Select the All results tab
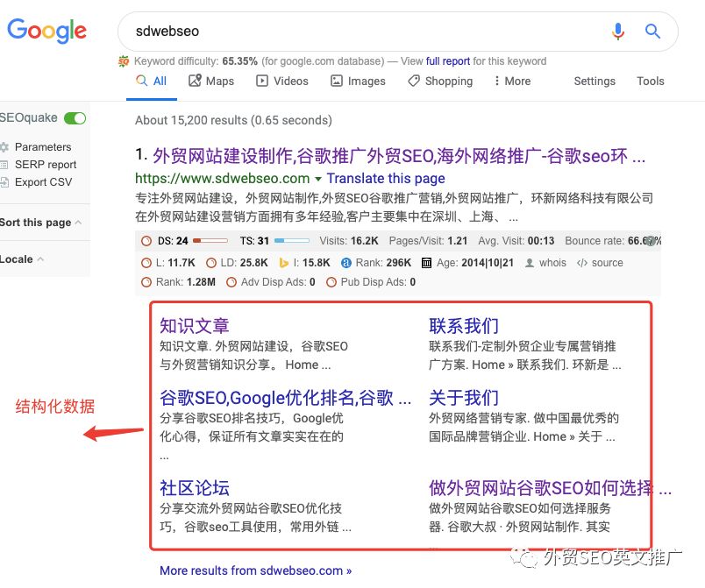The image size is (705, 588). point(152,81)
